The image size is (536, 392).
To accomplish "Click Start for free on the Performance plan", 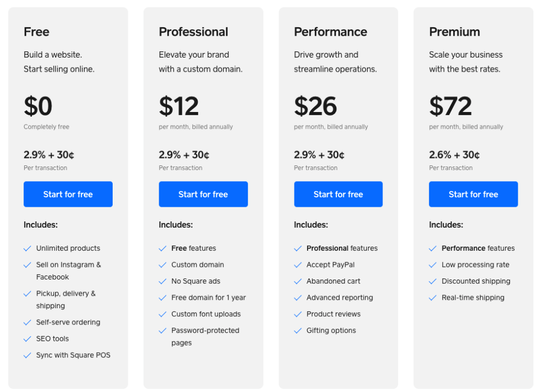I will [338, 194].
